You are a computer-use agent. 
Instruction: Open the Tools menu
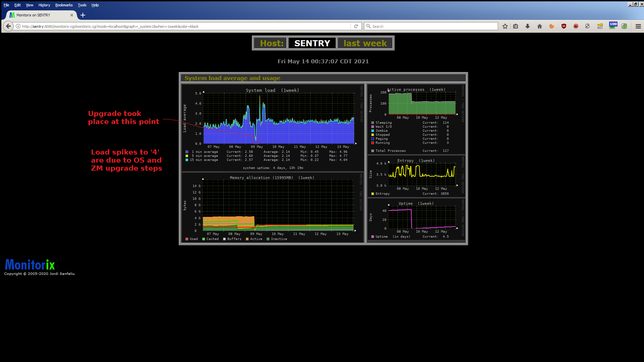click(x=82, y=5)
